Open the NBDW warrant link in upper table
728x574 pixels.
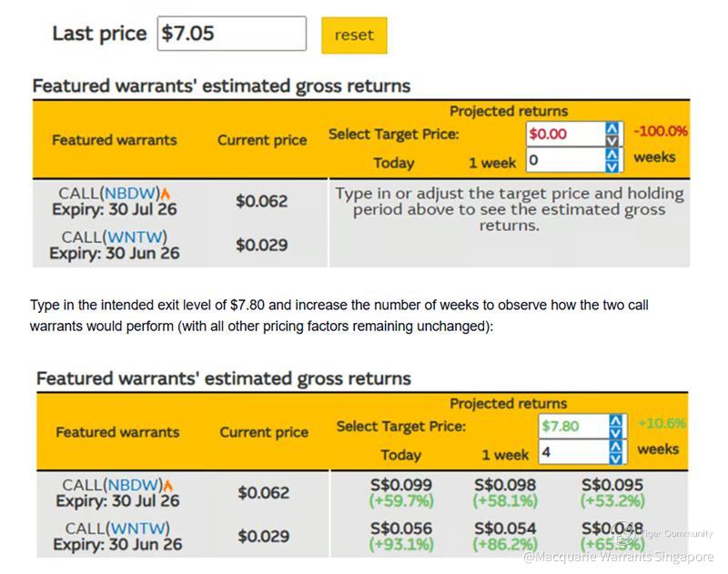[130, 193]
